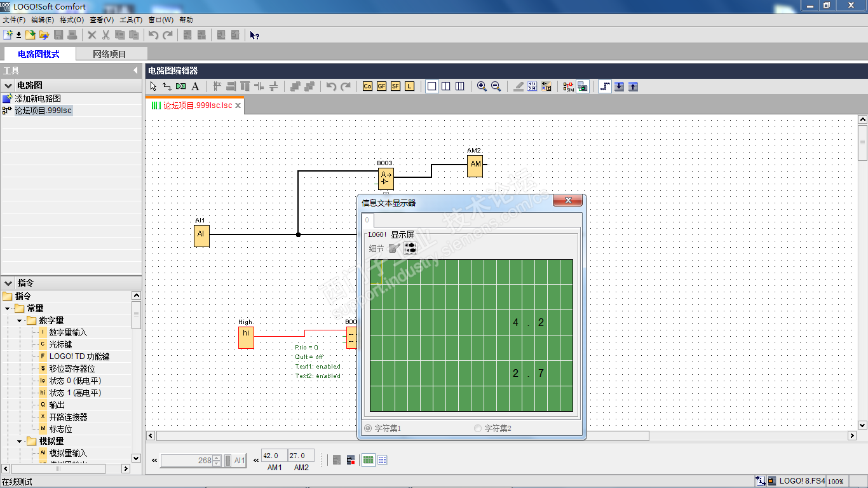Expand the 模拟量 folder node
Viewport: 868px width, 488px height.
20,441
